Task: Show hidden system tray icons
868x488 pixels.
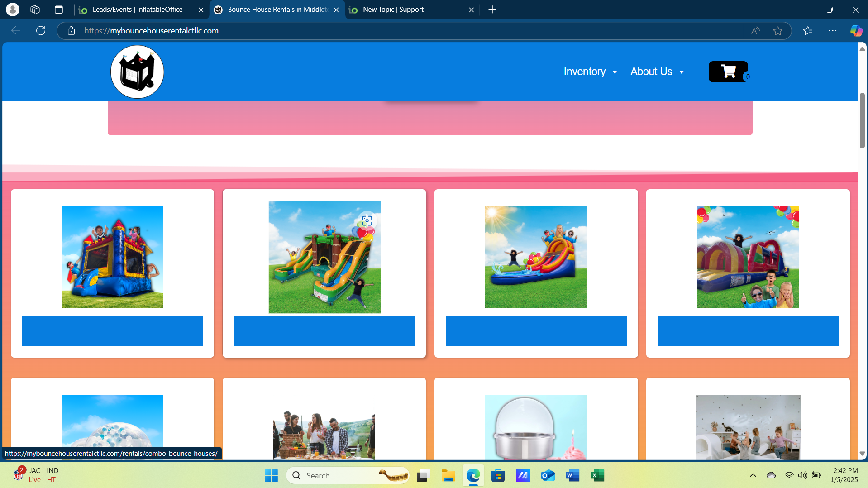Action: pos(753,475)
